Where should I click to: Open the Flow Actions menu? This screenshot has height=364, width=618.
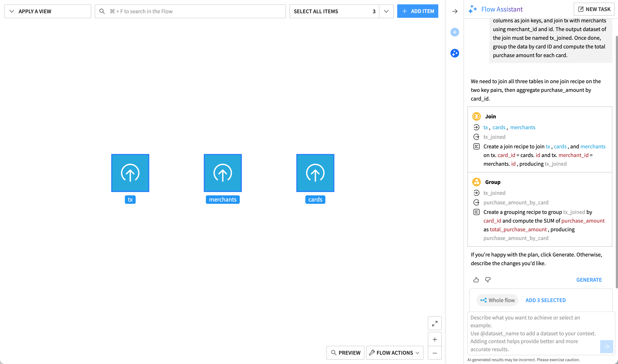click(394, 352)
